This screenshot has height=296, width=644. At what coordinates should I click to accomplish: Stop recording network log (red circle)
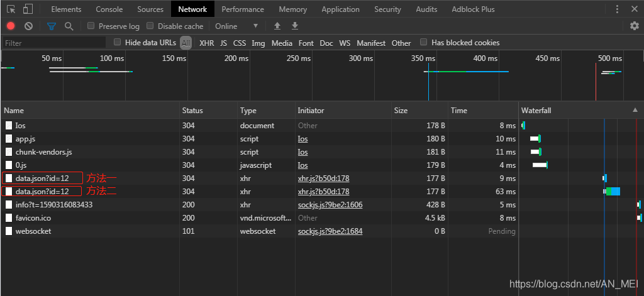[11, 26]
